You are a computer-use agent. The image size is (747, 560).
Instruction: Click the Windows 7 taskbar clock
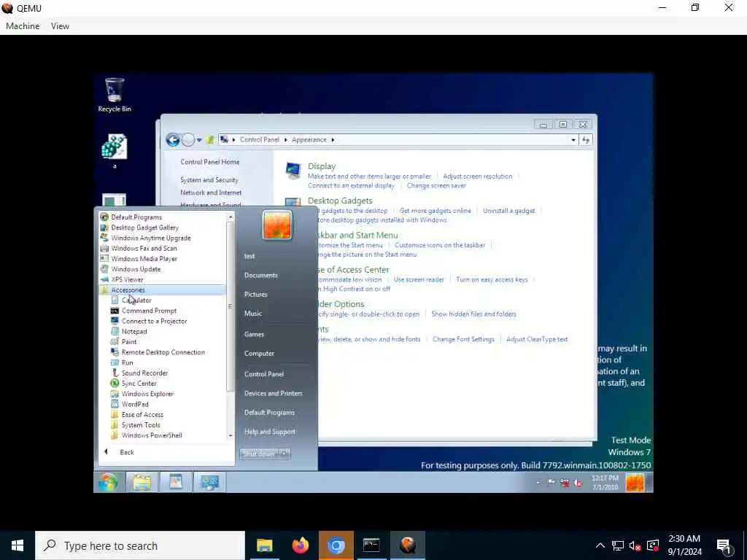tap(605, 483)
